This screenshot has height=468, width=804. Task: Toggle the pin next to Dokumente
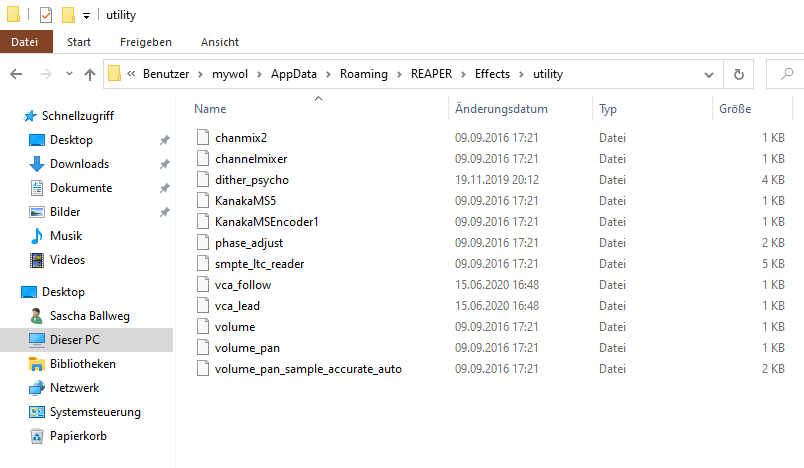pyautogui.click(x=164, y=188)
